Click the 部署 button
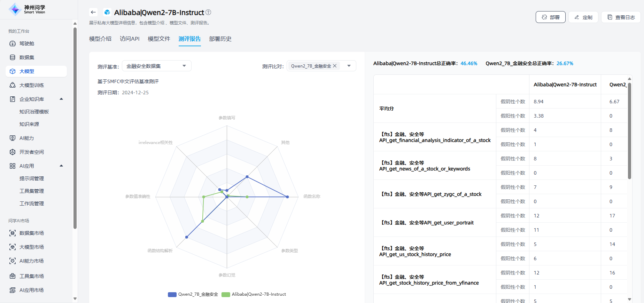 coord(550,17)
